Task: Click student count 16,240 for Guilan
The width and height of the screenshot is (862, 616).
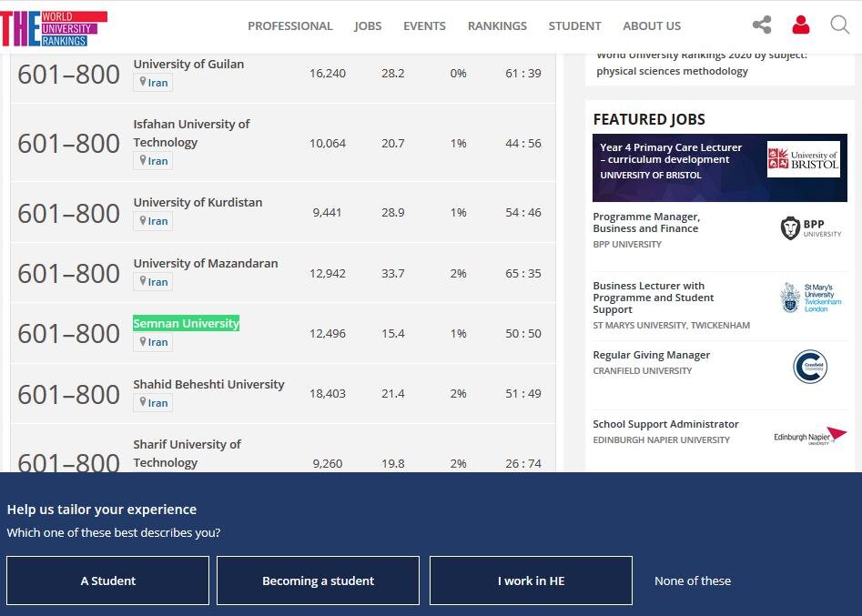Action: [x=328, y=73]
